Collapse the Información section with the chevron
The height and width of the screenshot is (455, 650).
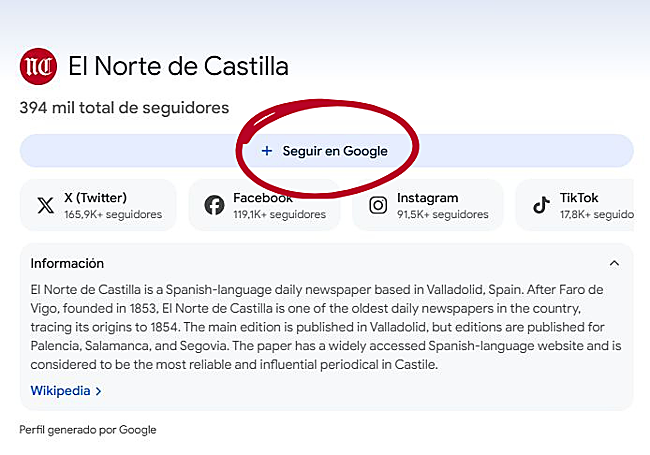[x=614, y=264]
